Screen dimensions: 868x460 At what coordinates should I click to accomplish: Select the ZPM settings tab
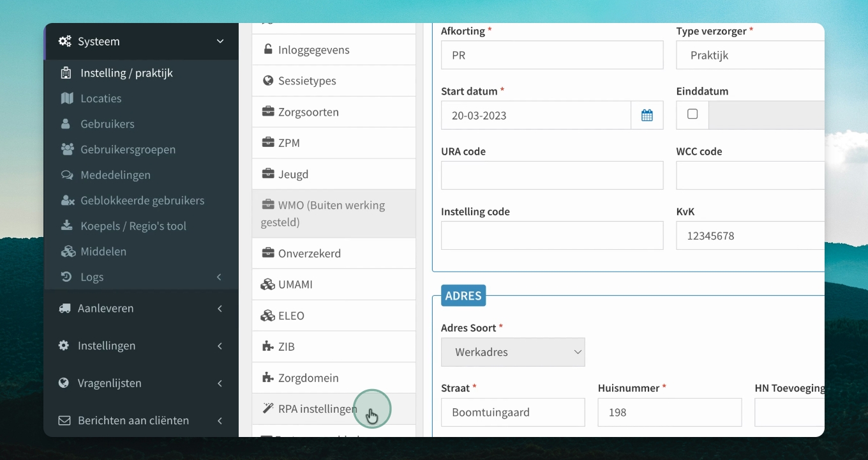coord(334,143)
